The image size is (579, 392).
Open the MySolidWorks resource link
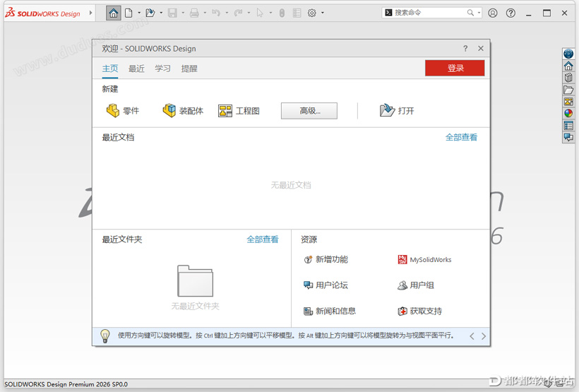(424, 260)
